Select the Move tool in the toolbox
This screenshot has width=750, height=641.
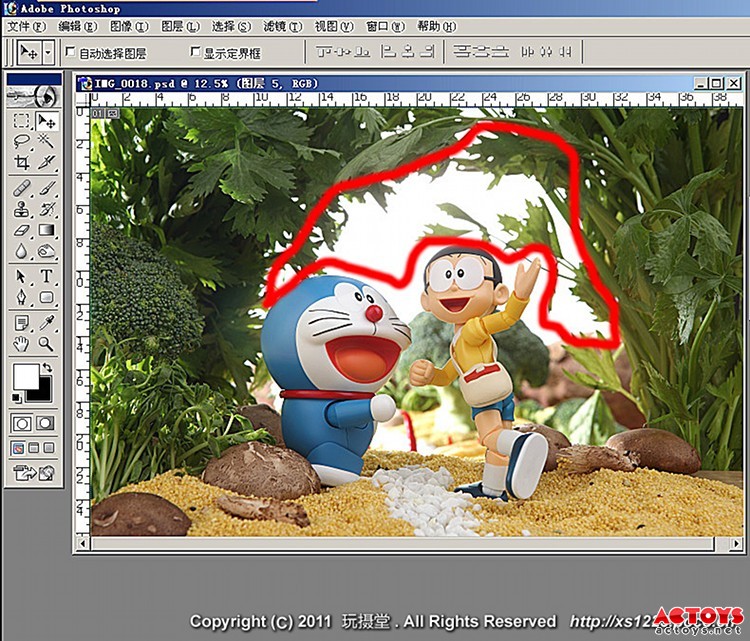[x=46, y=121]
